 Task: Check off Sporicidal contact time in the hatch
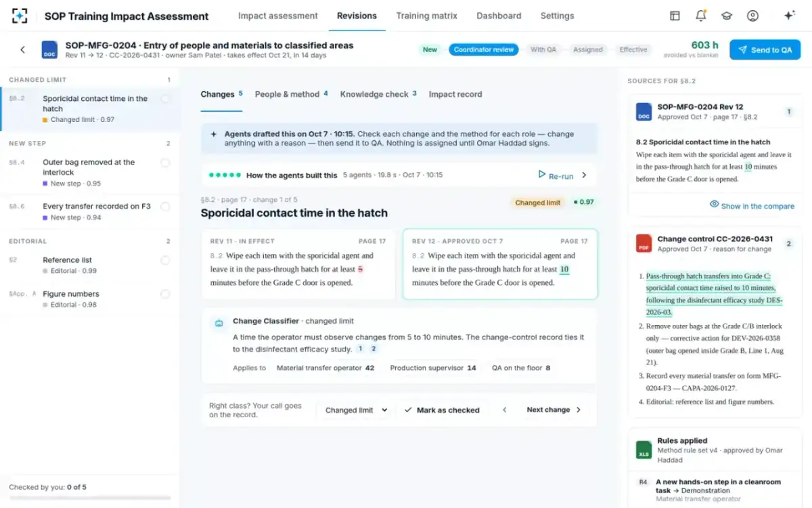(165, 99)
